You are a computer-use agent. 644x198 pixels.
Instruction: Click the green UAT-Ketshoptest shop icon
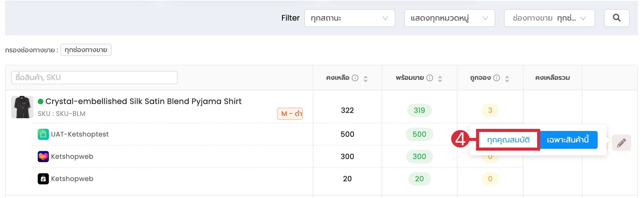coord(43,134)
